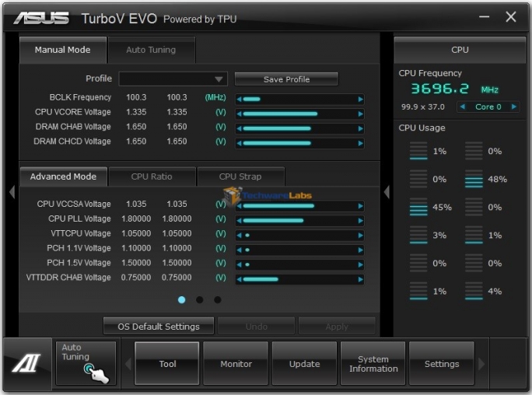
Task: Open the Monitor section
Action: pos(236,363)
